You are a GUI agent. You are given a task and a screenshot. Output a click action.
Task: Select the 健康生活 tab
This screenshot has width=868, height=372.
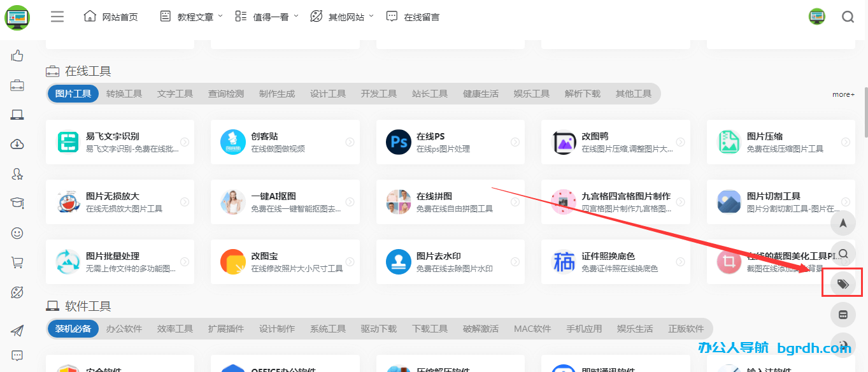[x=481, y=94]
